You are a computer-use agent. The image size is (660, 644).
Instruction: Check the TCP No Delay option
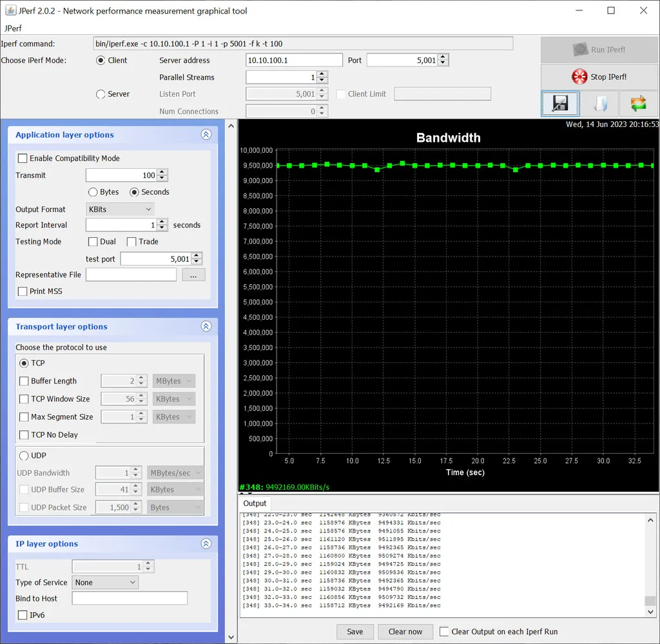click(x=24, y=435)
